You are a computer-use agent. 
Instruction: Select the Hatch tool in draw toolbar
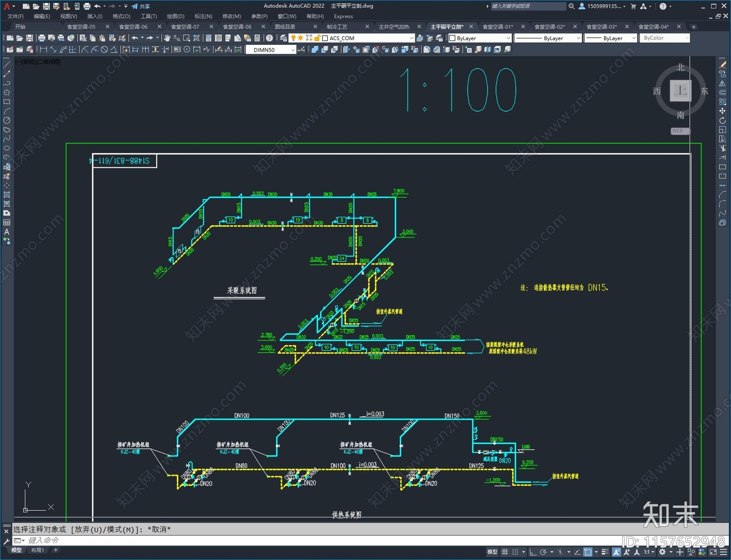6,195
